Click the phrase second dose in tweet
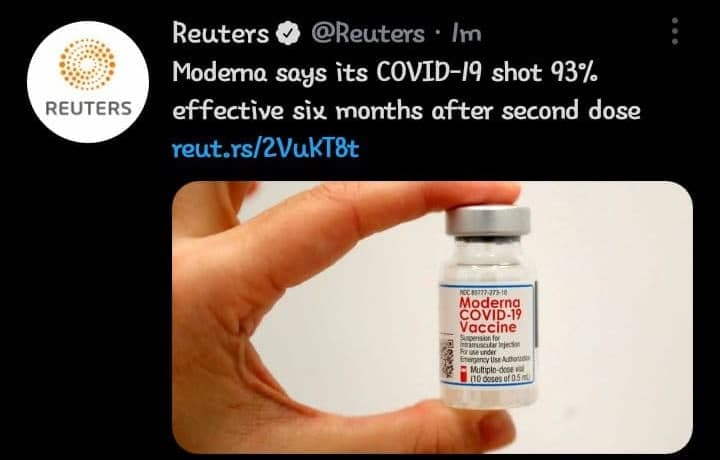The width and height of the screenshot is (720, 460). pos(571,111)
